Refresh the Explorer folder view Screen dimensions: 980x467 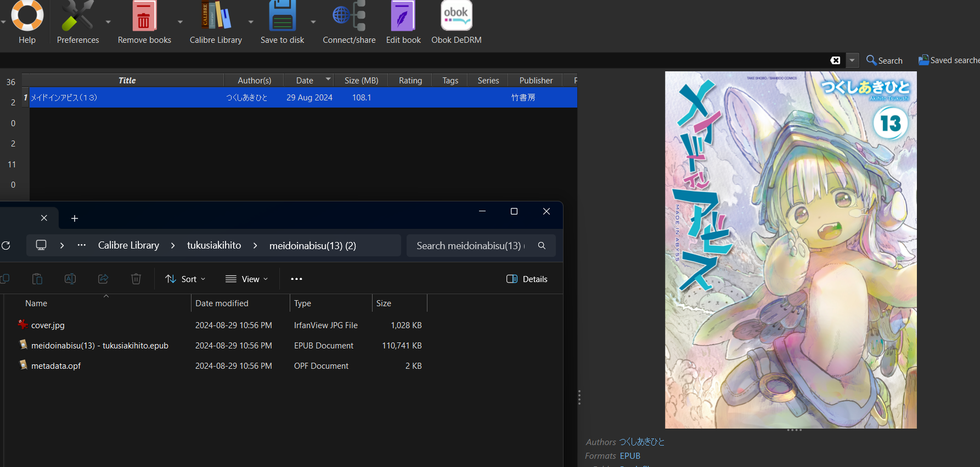pos(6,245)
